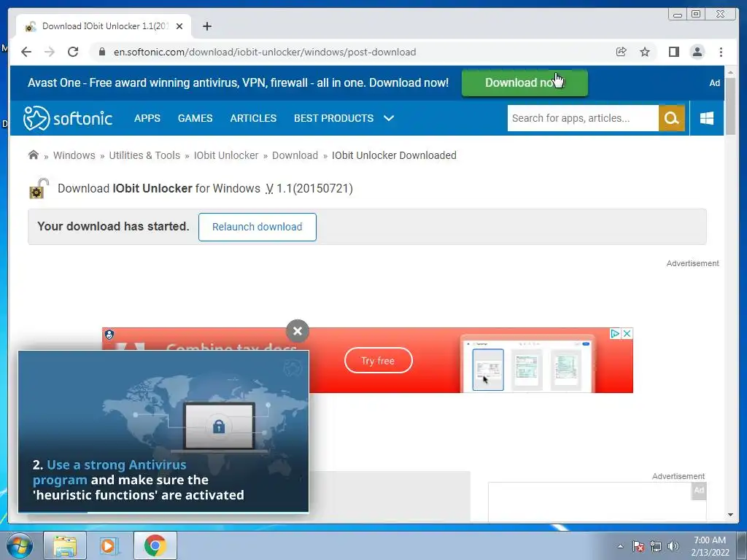Click the home breadcrumb icon
The width and height of the screenshot is (747, 560).
(x=34, y=155)
